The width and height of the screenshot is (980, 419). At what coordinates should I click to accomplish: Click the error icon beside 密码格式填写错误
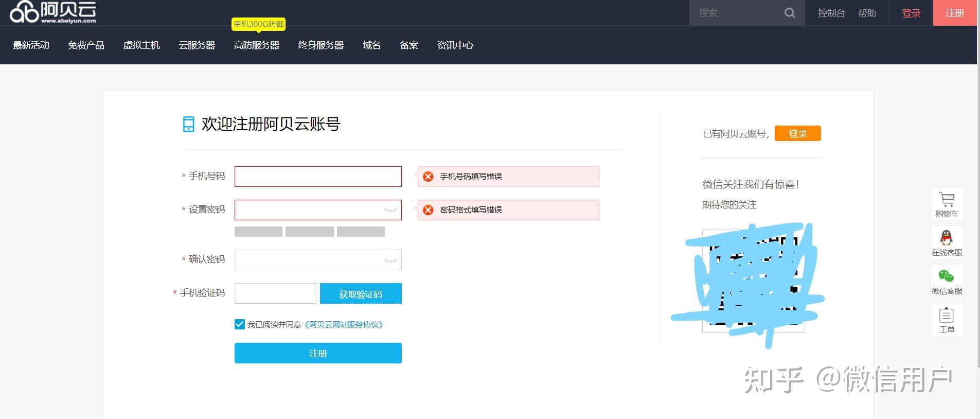pyautogui.click(x=428, y=210)
